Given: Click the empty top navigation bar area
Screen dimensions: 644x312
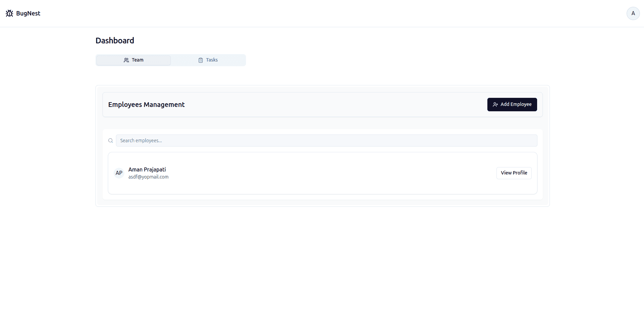Looking at the screenshot, I should 323,13.
